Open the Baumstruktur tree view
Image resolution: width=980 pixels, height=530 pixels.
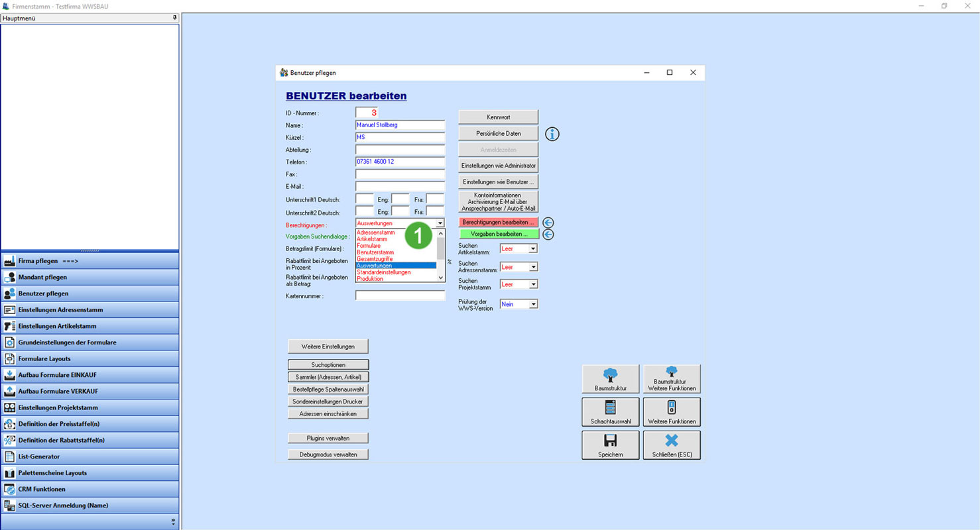click(x=611, y=379)
